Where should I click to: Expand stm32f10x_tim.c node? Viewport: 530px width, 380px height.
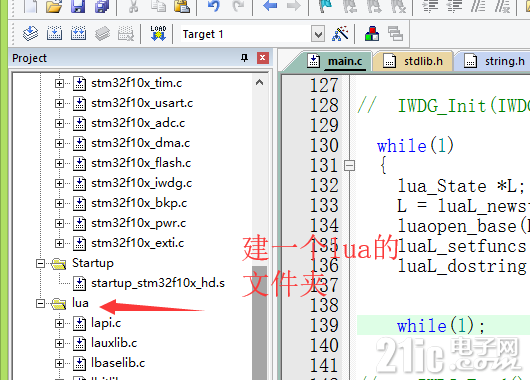tap(59, 83)
